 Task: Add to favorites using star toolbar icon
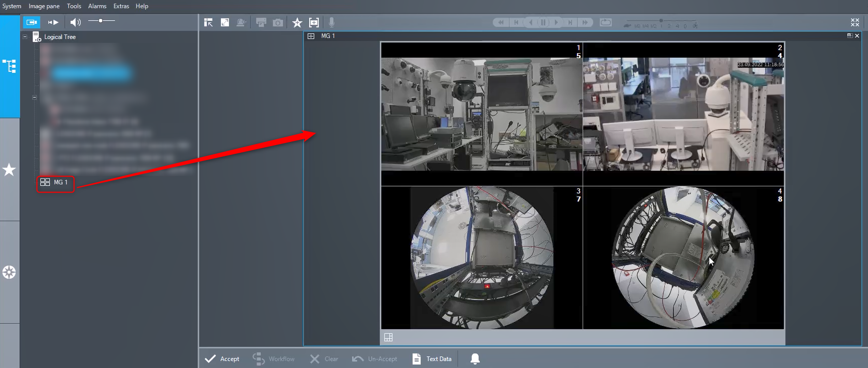click(297, 23)
